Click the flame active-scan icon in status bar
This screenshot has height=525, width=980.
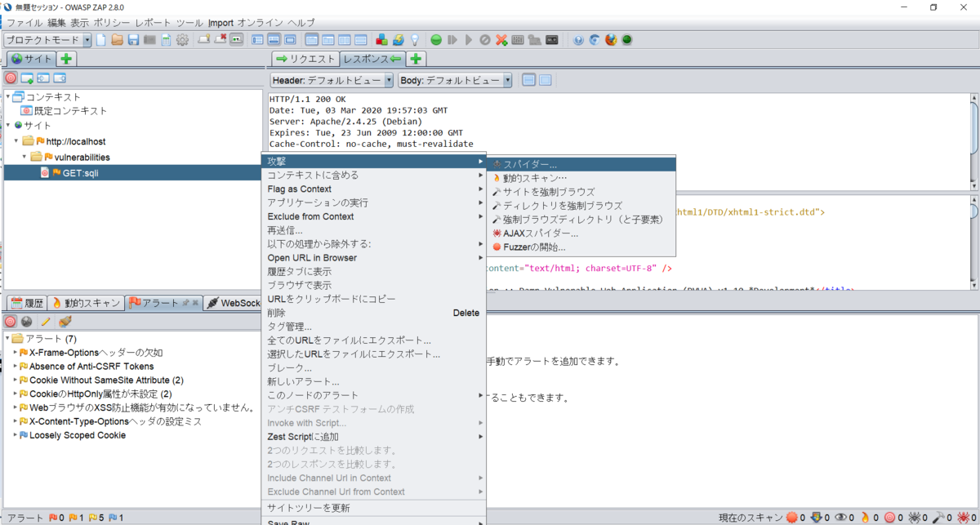tap(866, 518)
